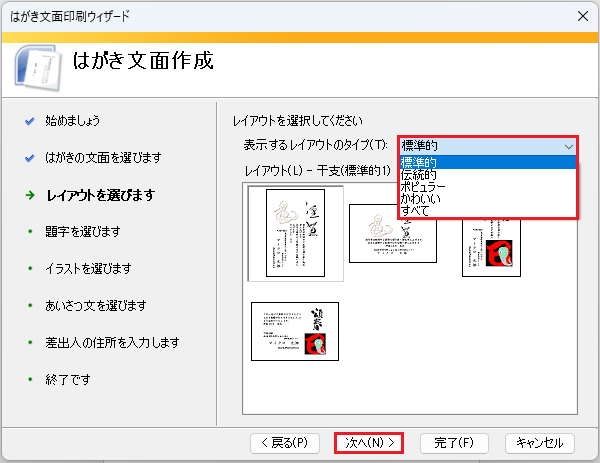Image resolution: width=600 pixels, height=463 pixels.
Task: Click the postcard wizard header icon
Action: point(38,66)
